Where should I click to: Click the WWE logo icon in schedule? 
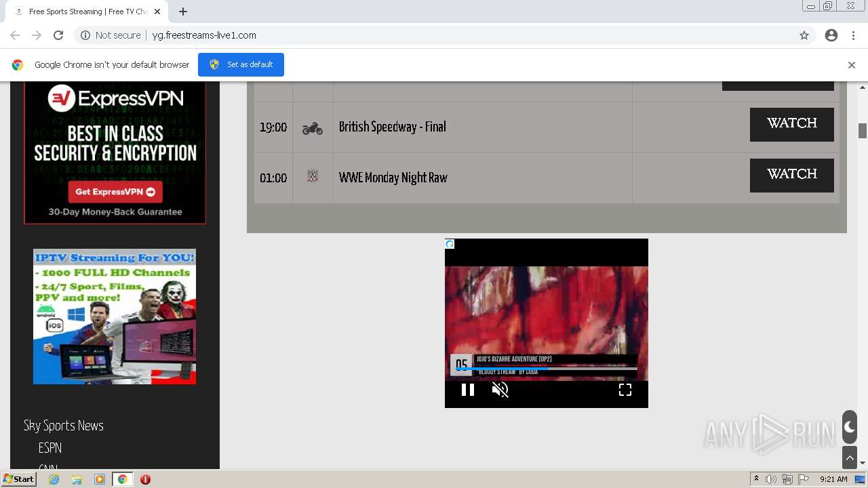pos(313,176)
